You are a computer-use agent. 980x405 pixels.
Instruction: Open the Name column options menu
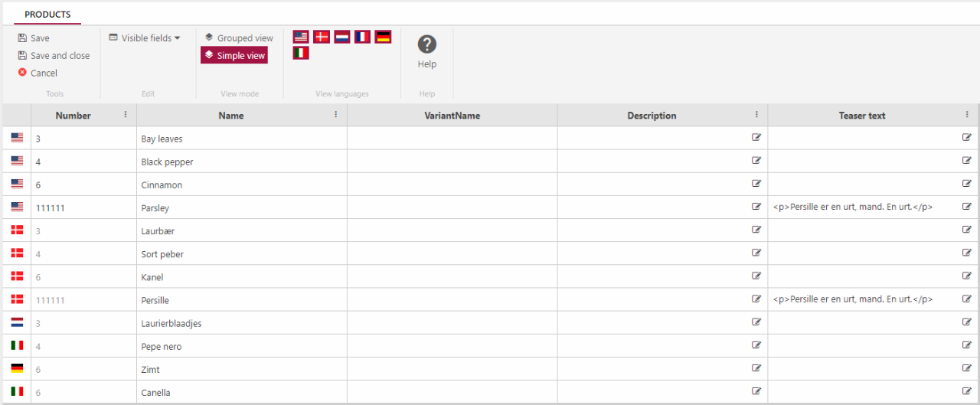[335, 115]
